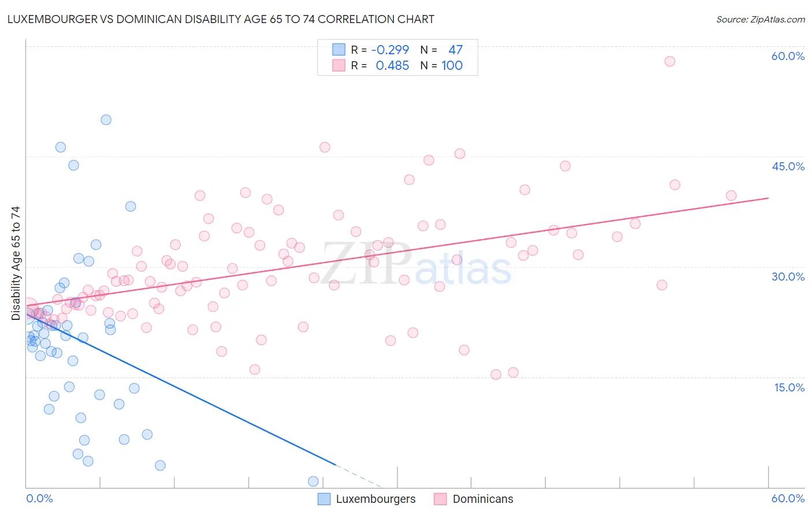Screen dimensions: 812x515
Task: Click the 60.0% y-axis label
Action: click(x=788, y=56)
